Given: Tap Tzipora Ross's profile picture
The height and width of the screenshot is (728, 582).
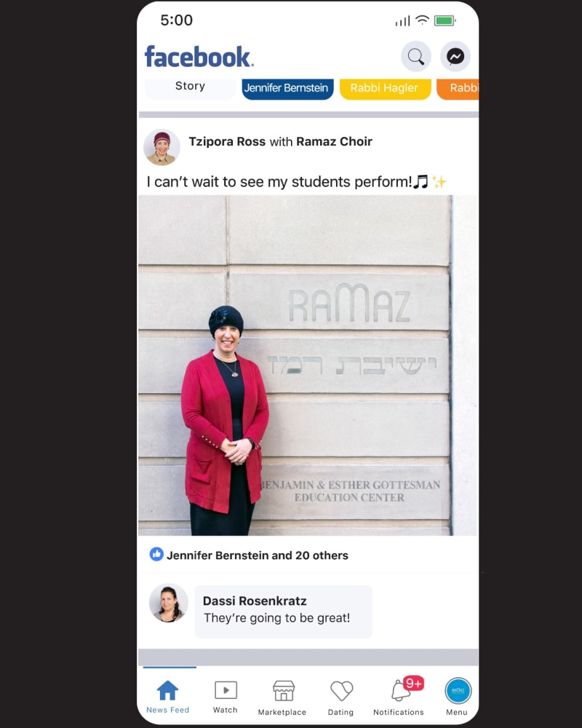Looking at the screenshot, I should click(x=162, y=147).
